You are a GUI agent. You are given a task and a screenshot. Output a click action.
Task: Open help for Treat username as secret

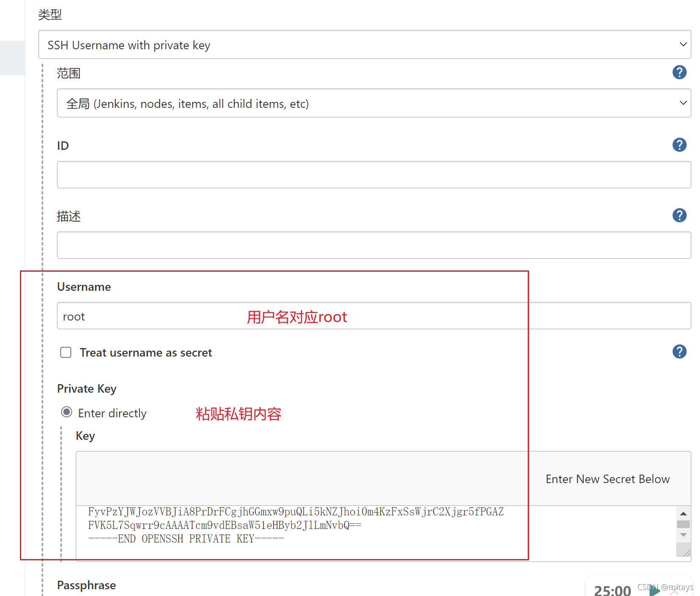679,352
